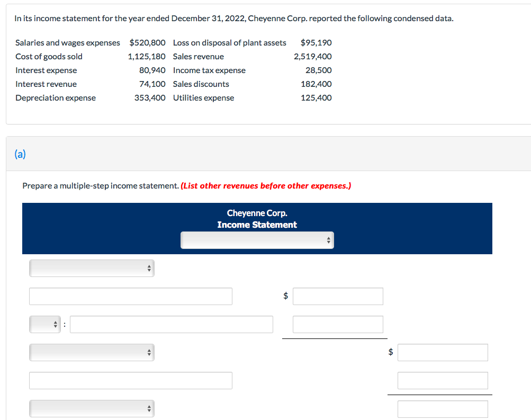Click the 'Income Statement' header title

point(257,225)
